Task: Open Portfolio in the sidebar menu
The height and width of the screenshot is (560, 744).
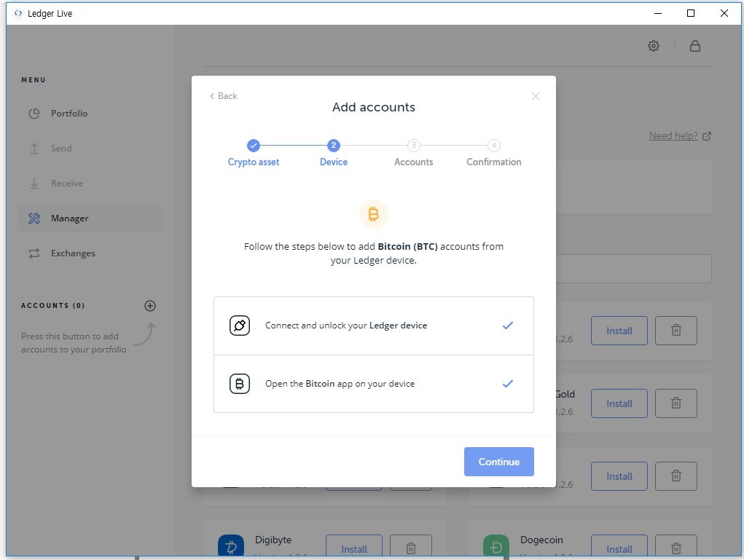Action: (x=90, y=114)
